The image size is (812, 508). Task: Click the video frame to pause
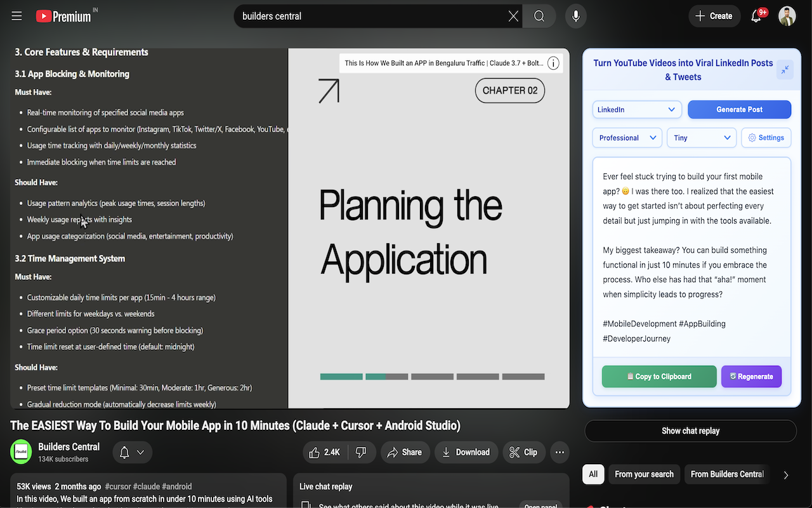[x=289, y=229]
